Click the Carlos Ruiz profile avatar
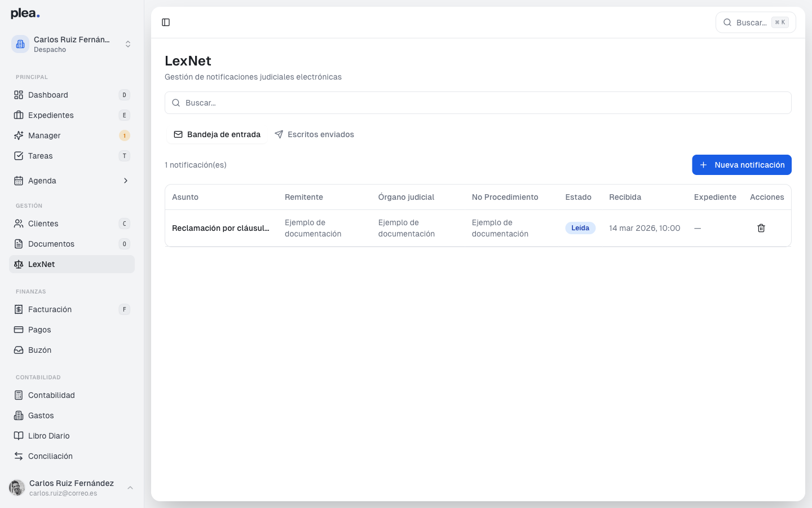Image resolution: width=812 pixels, height=508 pixels. [x=17, y=488]
